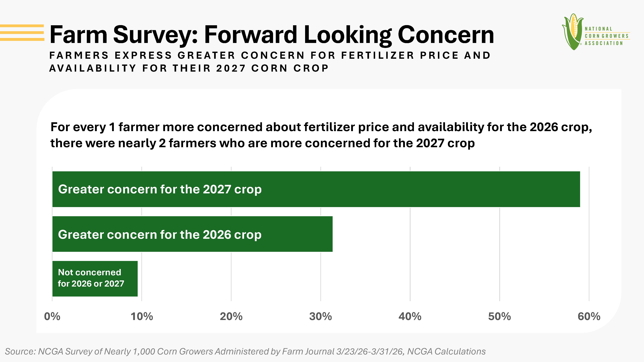This screenshot has width=644, height=362.
Task: Click the 50% axis label
Action: (499, 316)
